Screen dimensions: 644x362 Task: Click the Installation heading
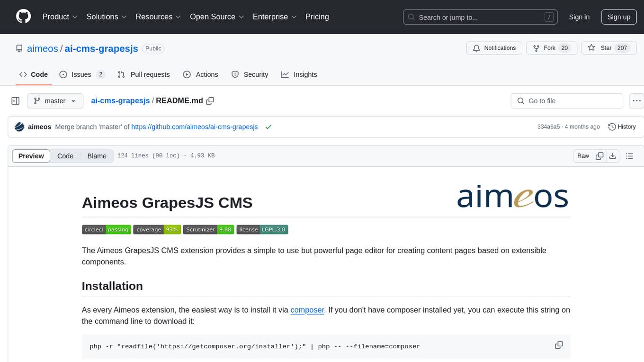(x=112, y=286)
